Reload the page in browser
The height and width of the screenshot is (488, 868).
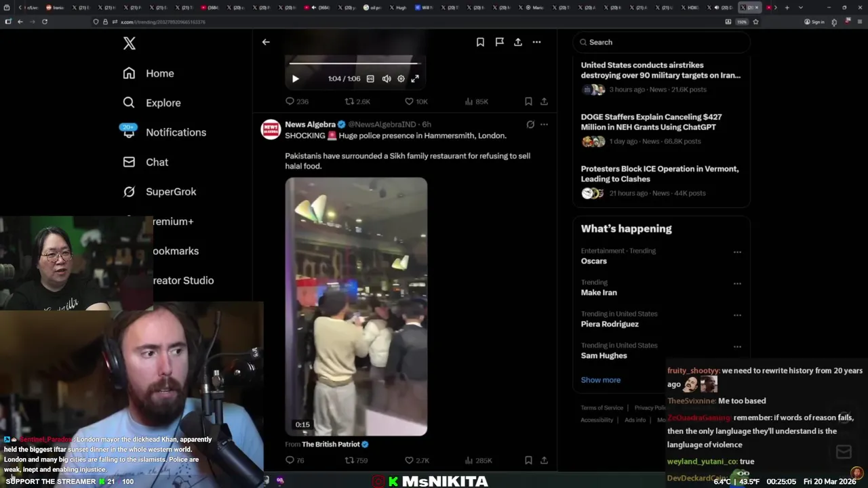(x=44, y=22)
